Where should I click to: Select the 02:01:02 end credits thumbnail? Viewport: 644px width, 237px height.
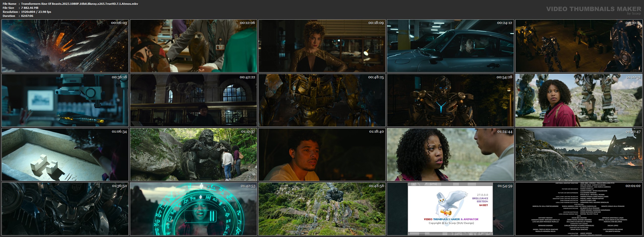coord(579,209)
